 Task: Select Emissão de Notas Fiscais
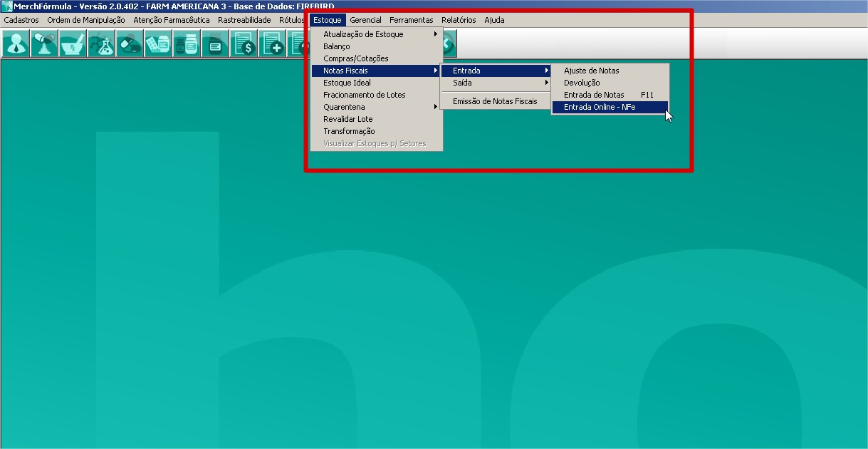pos(495,101)
